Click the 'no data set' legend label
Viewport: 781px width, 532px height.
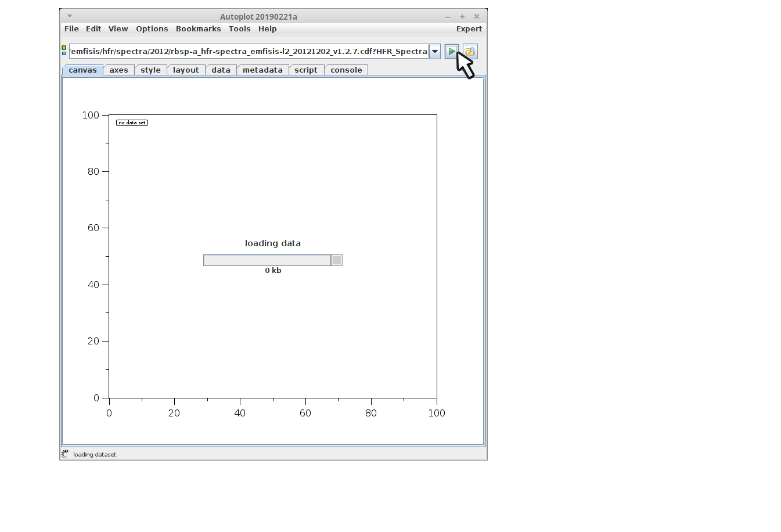132,123
